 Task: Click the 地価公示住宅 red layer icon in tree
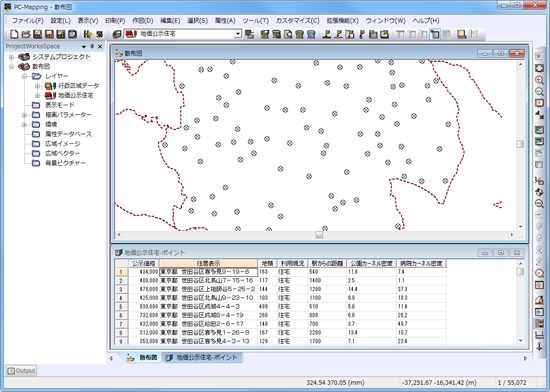tap(50, 95)
